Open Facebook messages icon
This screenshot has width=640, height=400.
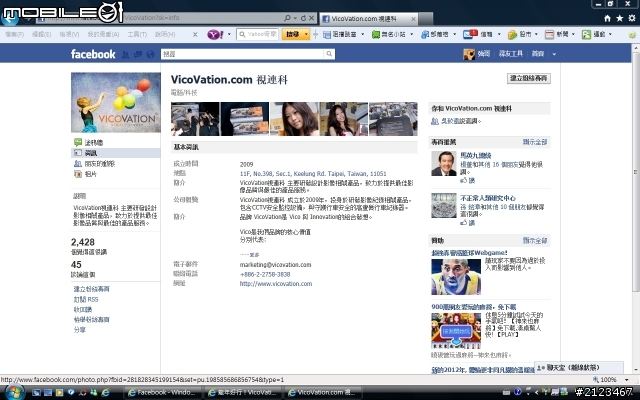(138, 54)
